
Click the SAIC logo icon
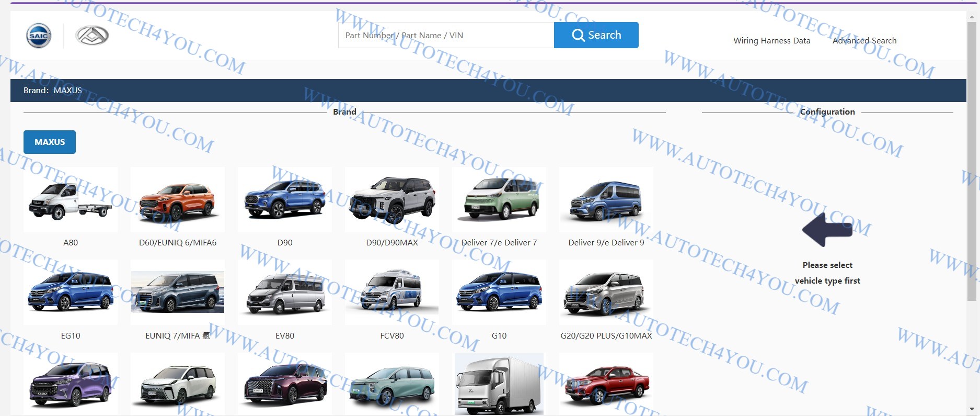[39, 36]
